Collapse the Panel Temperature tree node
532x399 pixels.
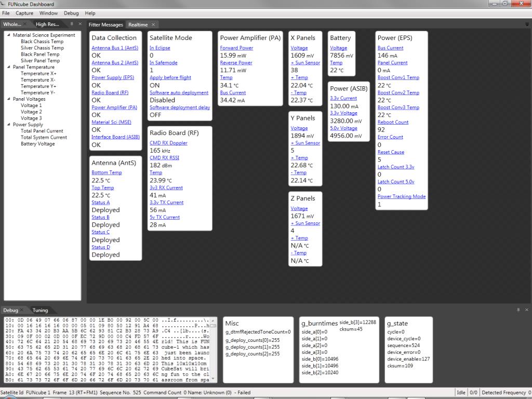9,67
